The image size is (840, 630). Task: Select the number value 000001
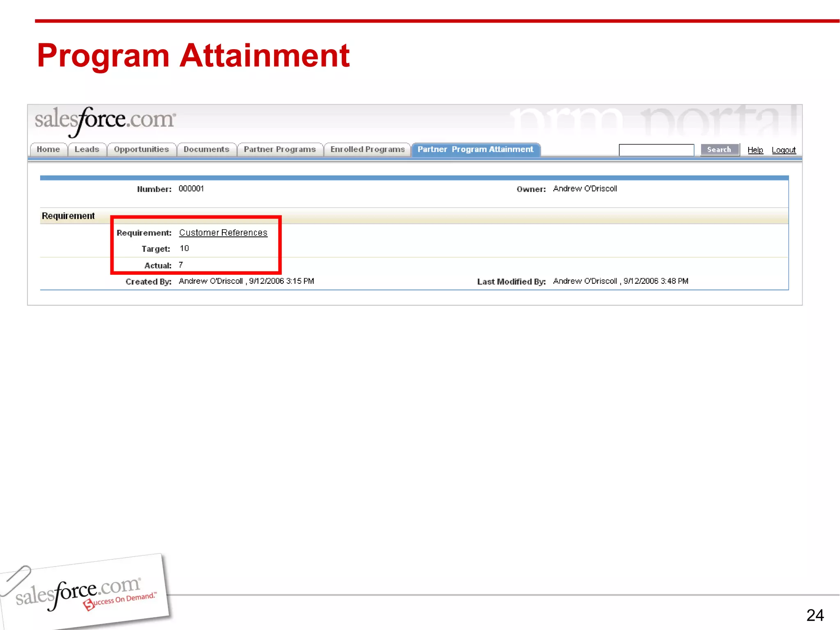191,189
